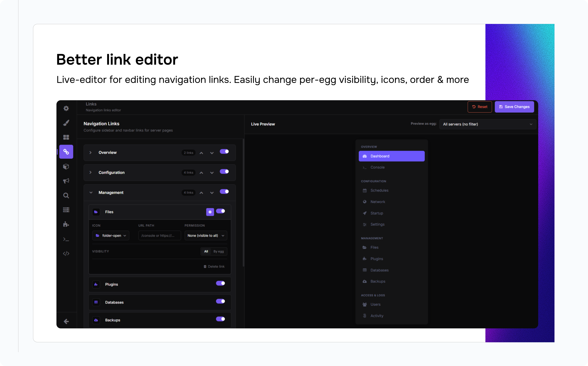Select Console in live preview menu
This screenshot has width=588, height=366.
(x=377, y=167)
